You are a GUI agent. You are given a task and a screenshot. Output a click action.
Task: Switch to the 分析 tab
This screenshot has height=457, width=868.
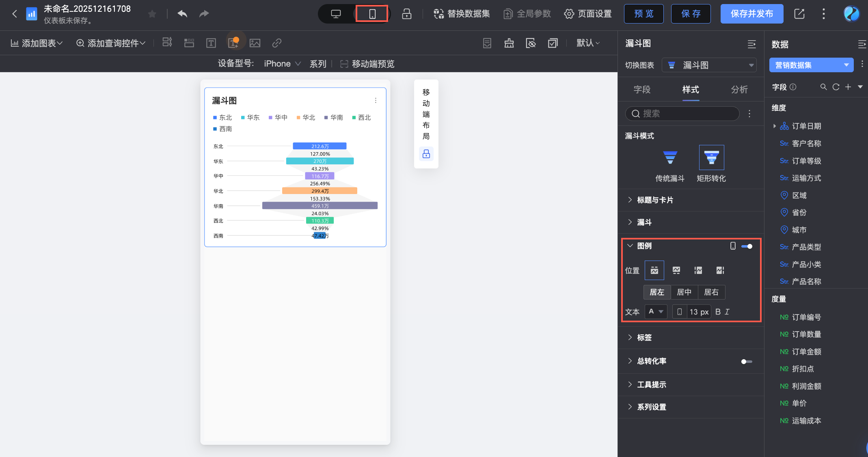coord(739,90)
